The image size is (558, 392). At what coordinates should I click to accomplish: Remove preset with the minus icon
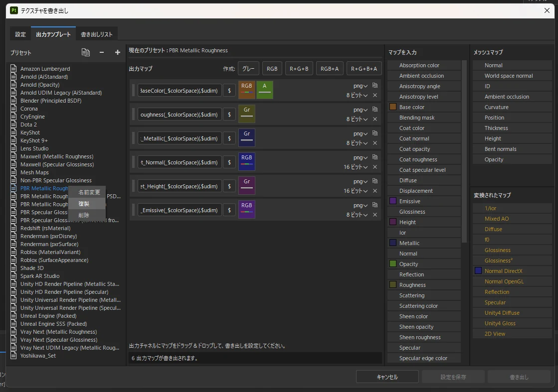pyautogui.click(x=102, y=52)
